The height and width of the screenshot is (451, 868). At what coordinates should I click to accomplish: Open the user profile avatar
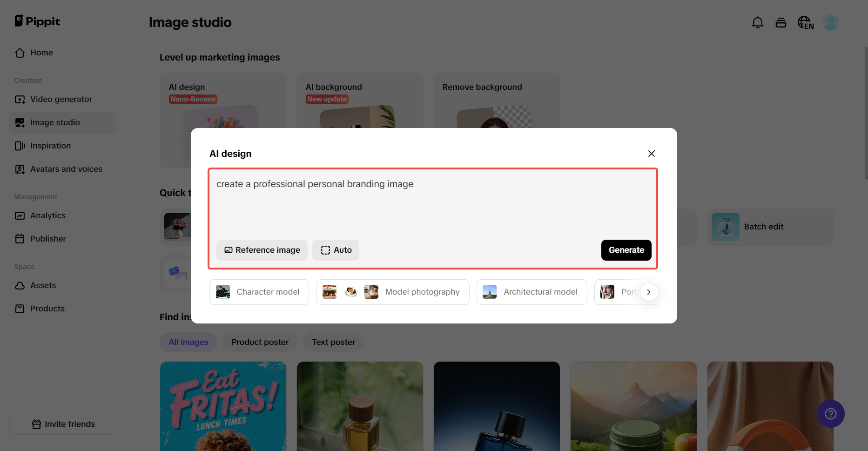point(831,22)
